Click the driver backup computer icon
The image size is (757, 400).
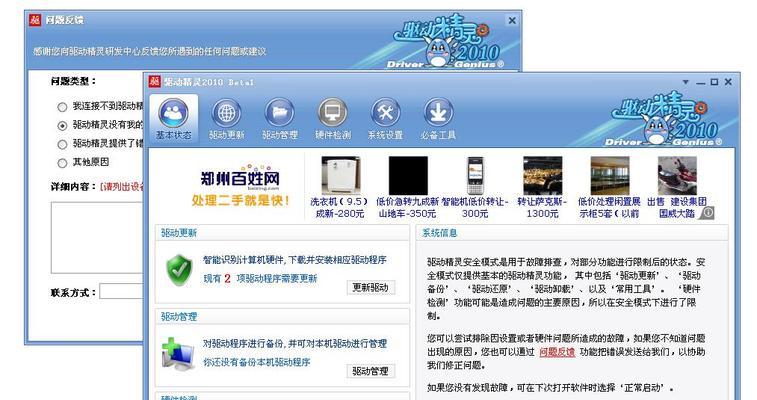(x=178, y=354)
